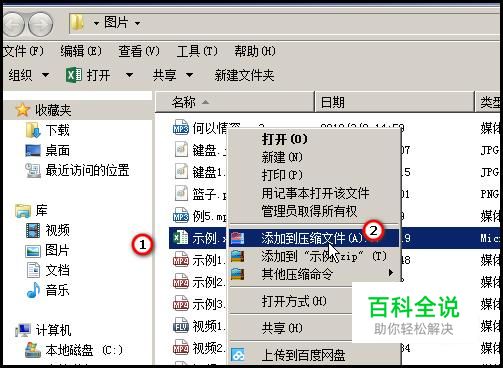Expand the 打开 toolbar dropdown arrow

pos(129,75)
